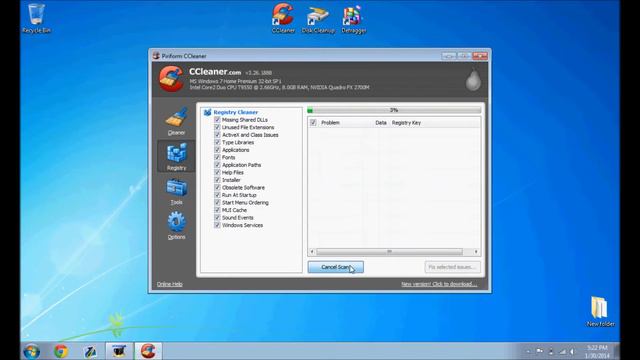Click the horizontal scrollbar thumb in results
The height and width of the screenshot is (360, 640).
pos(389,252)
